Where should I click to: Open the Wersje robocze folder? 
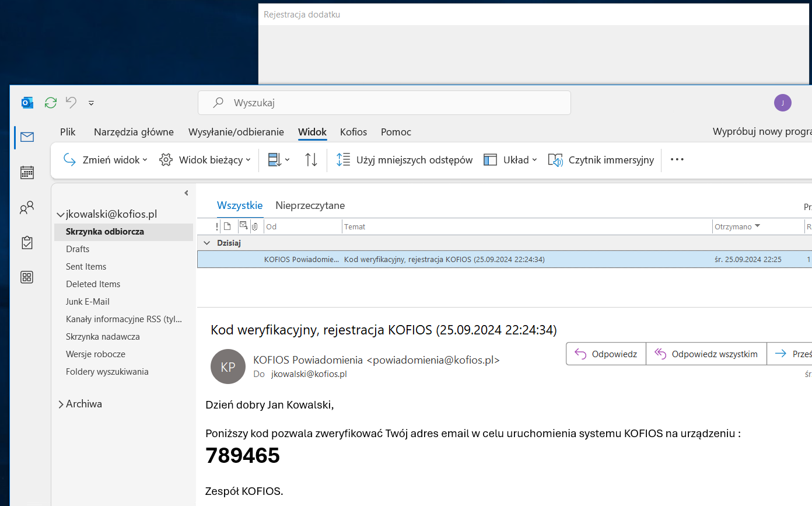[96, 354]
